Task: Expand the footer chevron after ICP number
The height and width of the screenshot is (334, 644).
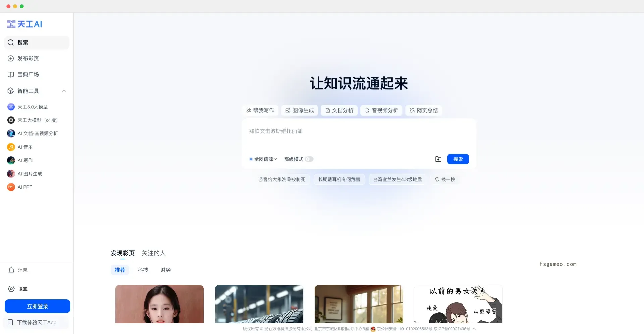Action: pyautogui.click(x=474, y=329)
